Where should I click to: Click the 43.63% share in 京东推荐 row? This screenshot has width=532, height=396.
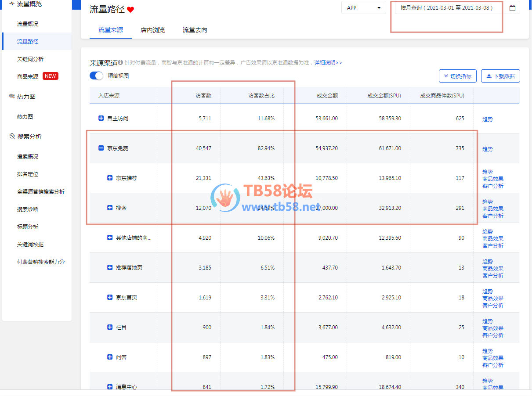coord(266,178)
